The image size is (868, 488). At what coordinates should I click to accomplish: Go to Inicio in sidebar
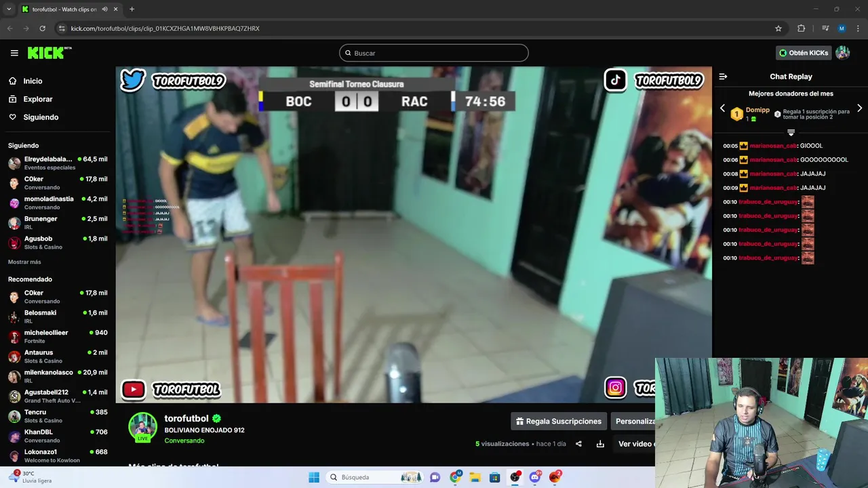32,81
